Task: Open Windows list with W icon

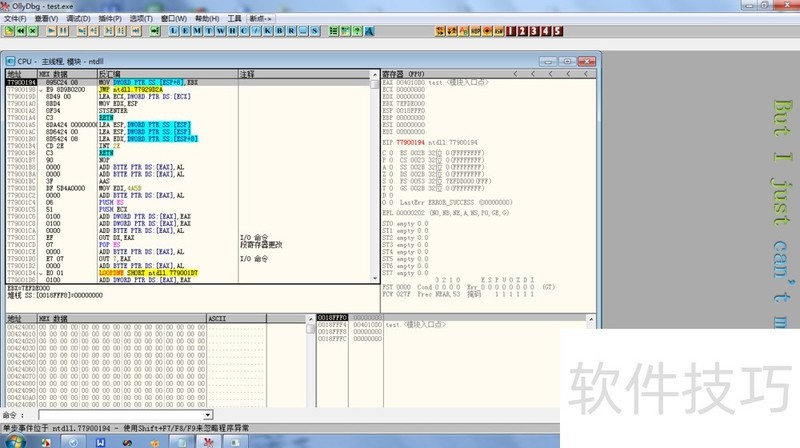Action: tap(220, 31)
